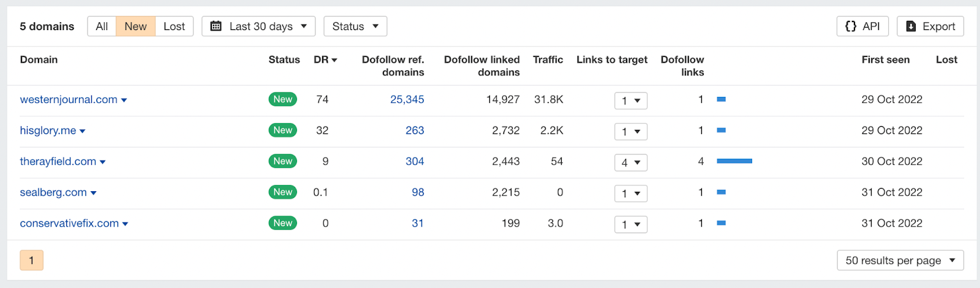Expand sealberg.com domain menu arrow
Viewport: 980px width, 288px height.
point(94,193)
